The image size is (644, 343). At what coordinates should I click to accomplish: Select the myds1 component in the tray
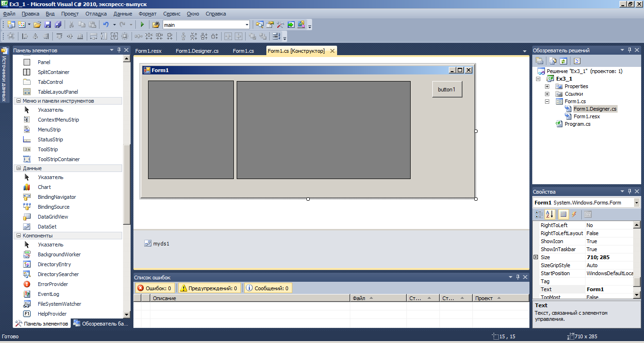point(157,244)
